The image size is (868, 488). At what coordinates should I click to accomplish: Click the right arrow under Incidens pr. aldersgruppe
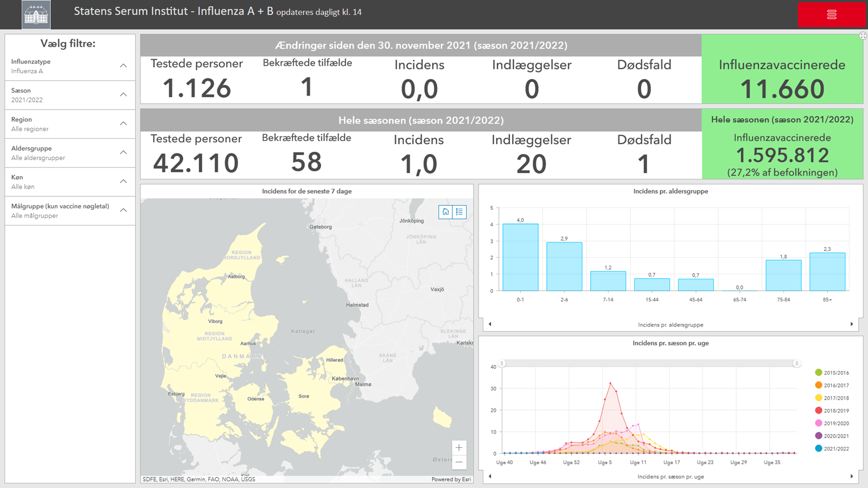pyautogui.click(x=852, y=323)
